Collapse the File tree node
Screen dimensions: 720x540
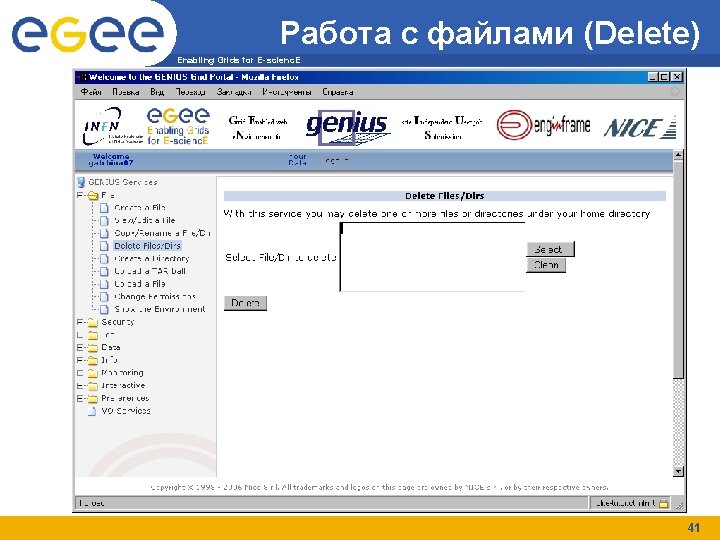click(x=80, y=196)
